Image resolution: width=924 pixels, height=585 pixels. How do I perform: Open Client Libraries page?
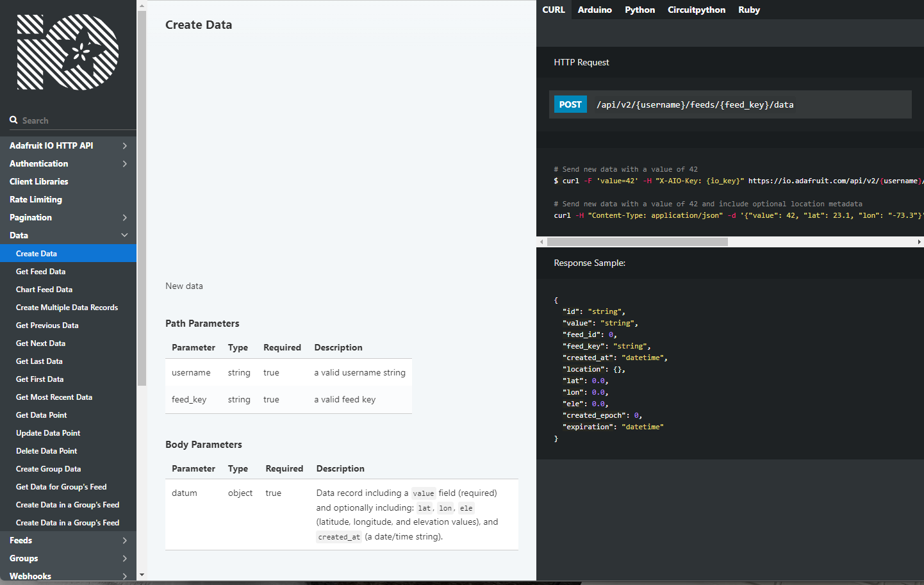pos(39,181)
